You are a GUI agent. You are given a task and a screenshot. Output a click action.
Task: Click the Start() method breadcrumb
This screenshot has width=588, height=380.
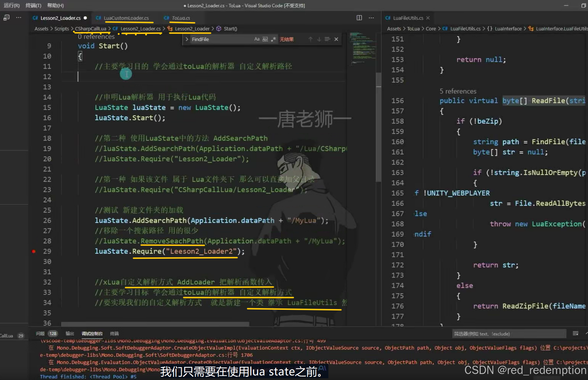(x=231, y=29)
